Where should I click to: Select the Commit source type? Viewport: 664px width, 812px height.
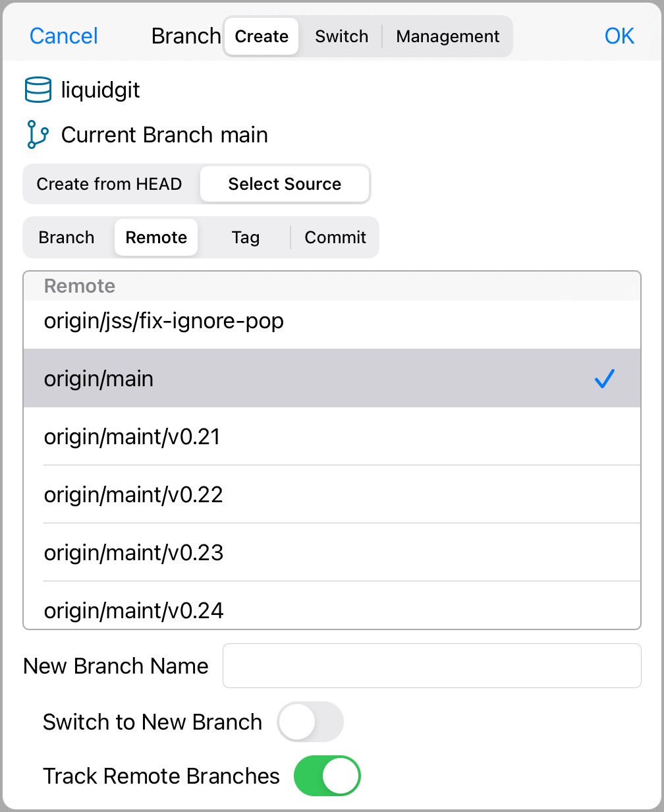335,237
